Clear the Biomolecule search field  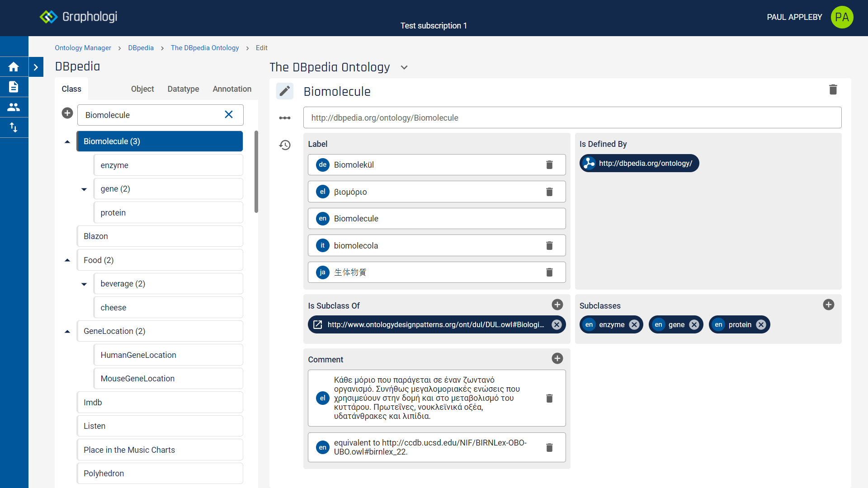coord(229,115)
